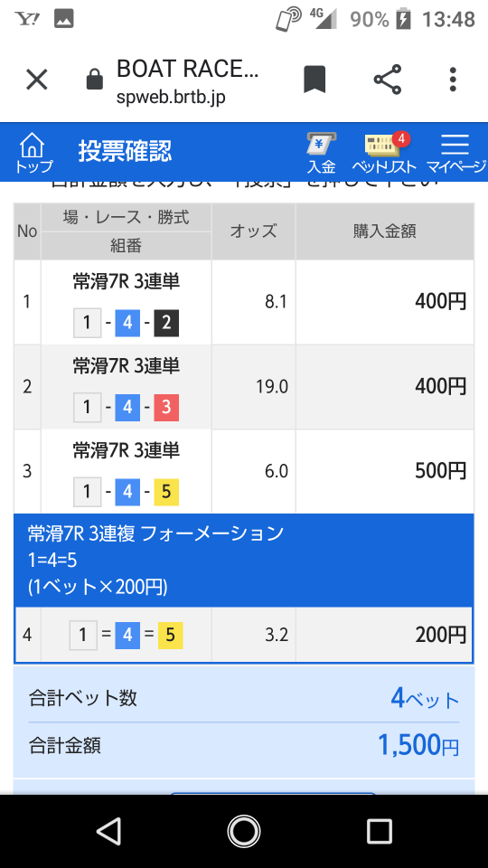This screenshot has width=488, height=868.
Task: Open the ベットリスト bet list icon
Action: pyautogui.click(x=384, y=152)
